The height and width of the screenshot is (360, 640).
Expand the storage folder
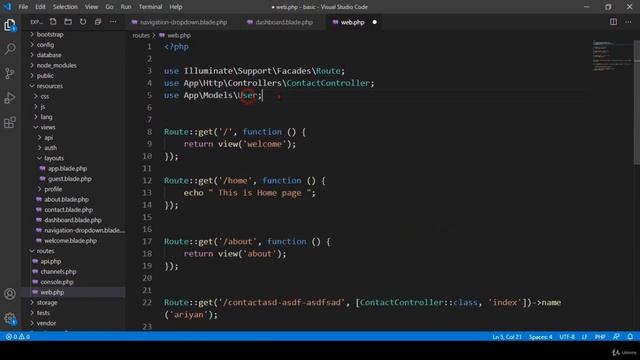[47, 302]
